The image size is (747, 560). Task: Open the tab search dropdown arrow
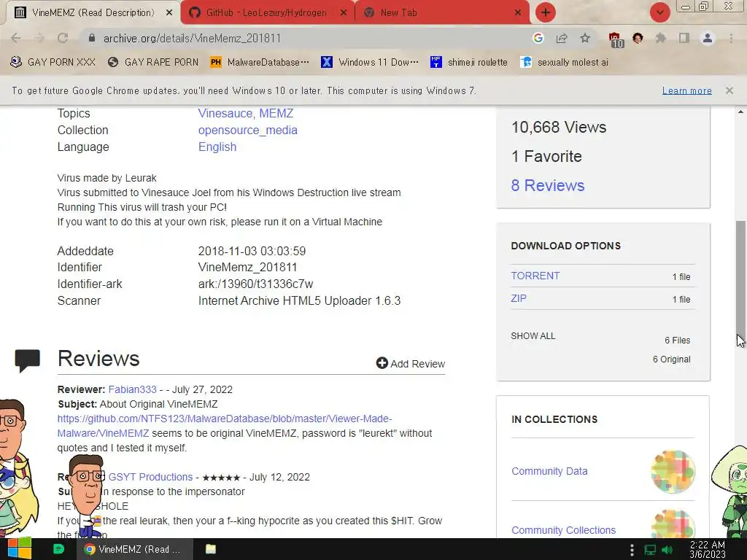pyautogui.click(x=659, y=12)
